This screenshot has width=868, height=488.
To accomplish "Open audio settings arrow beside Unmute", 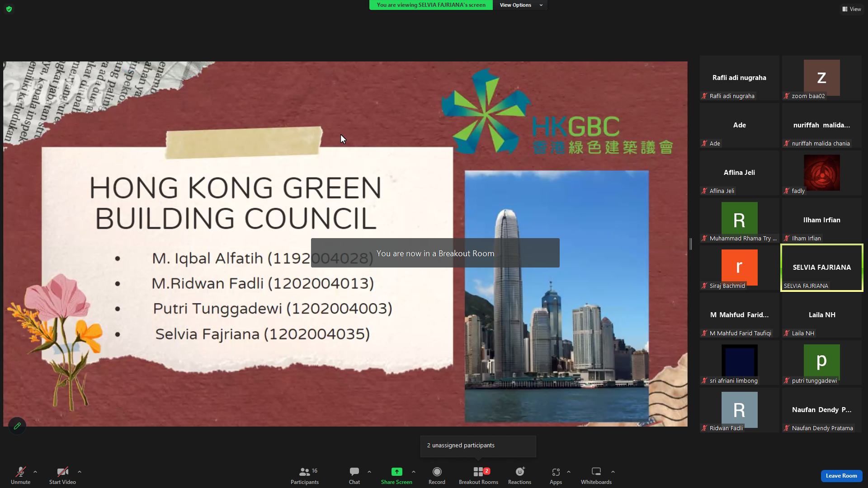I will (x=35, y=472).
